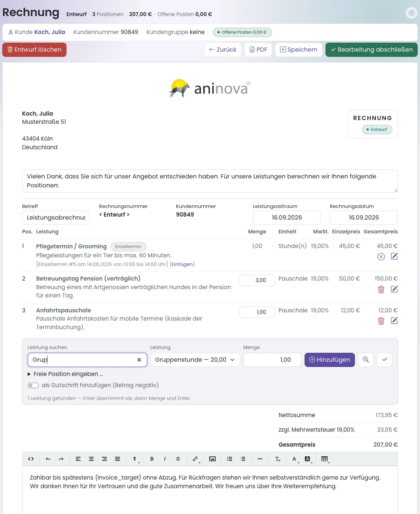Toggle 'als Gutschrift hinzufügen' switch
Image resolution: width=420 pixels, height=514 pixels.
pyautogui.click(x=33, y=385)
